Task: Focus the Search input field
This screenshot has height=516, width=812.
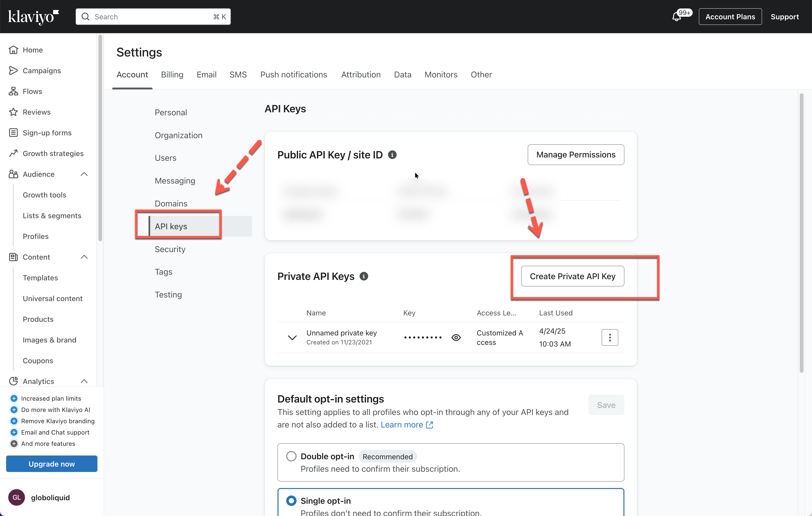Action: point(152,16)
